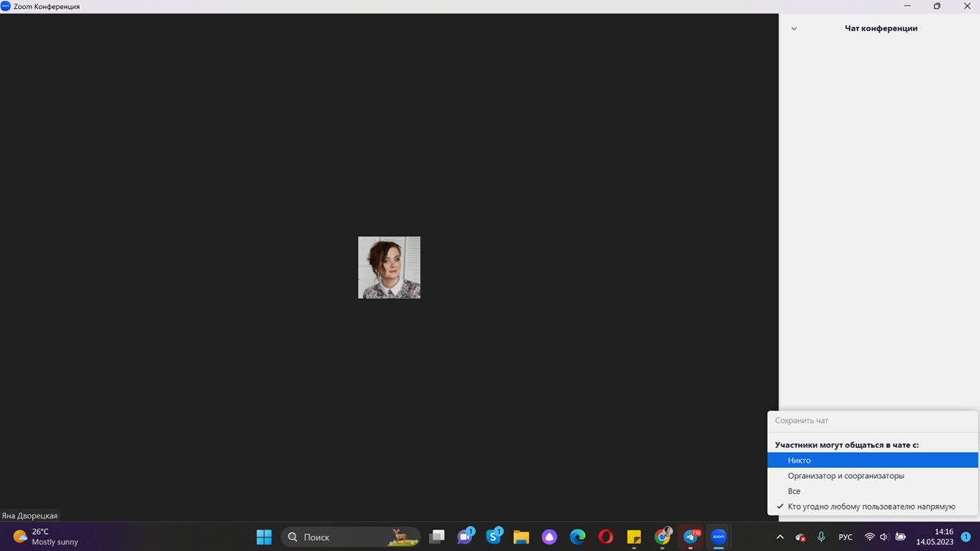
Task: Launch Microsoft Edge from taskbar
Action: click(x=577, y=537)
